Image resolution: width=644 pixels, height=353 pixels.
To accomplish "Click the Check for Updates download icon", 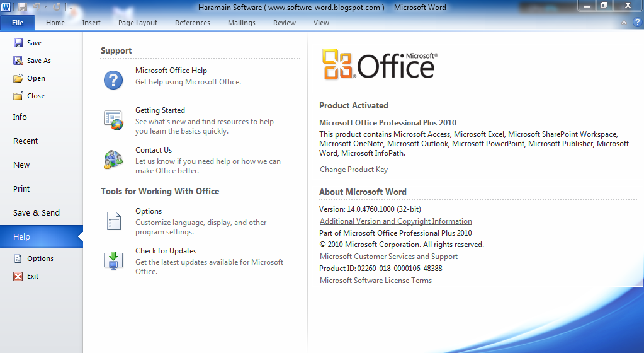I will 113,260.
